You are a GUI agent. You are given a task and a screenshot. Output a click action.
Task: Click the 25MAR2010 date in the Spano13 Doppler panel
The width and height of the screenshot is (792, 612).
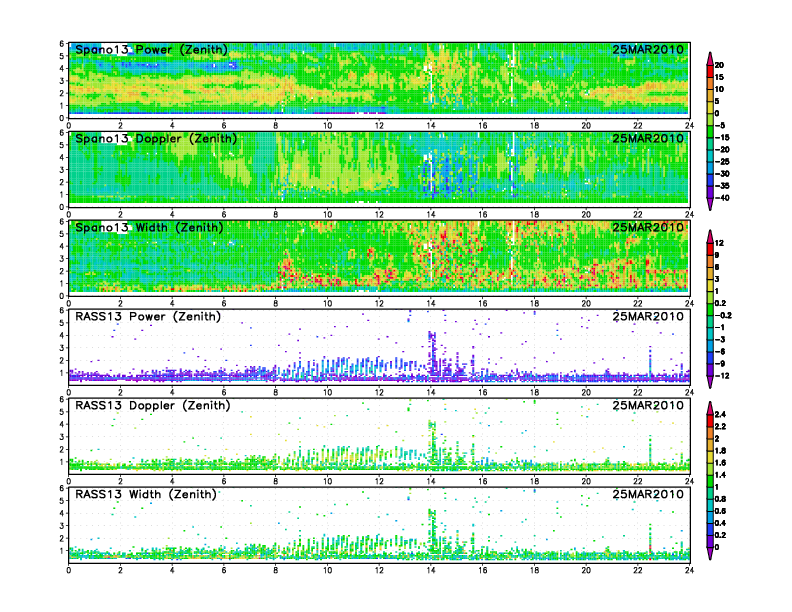648,138
